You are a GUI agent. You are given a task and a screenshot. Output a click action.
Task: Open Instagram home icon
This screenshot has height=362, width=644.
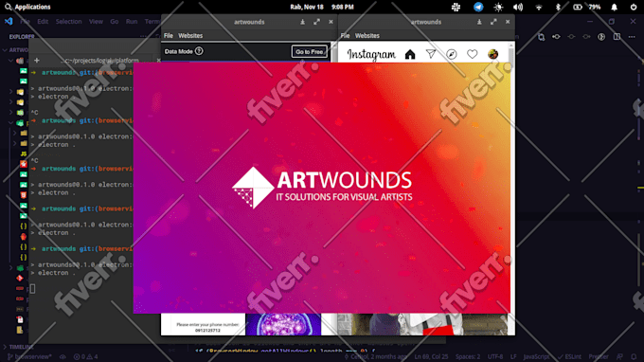point(410,54)
